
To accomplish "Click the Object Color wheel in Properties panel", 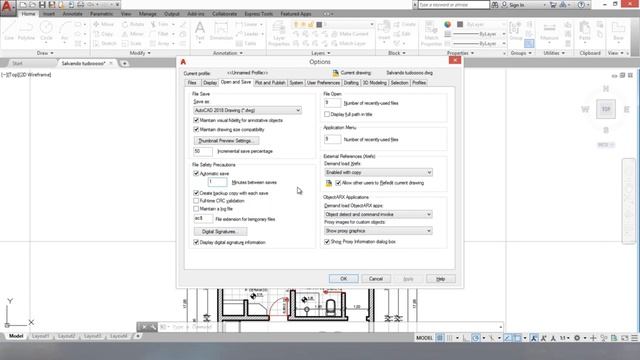I will click(x=448, y=24).
